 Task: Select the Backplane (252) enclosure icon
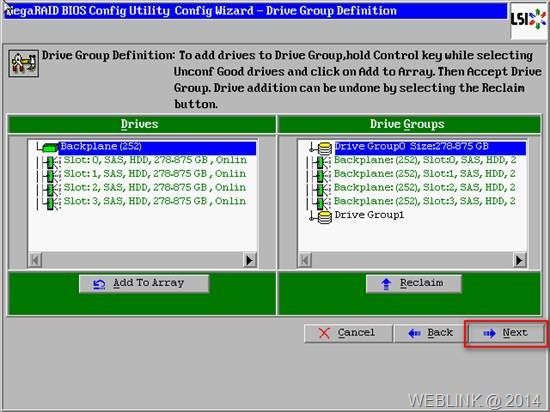coord(50,148)
